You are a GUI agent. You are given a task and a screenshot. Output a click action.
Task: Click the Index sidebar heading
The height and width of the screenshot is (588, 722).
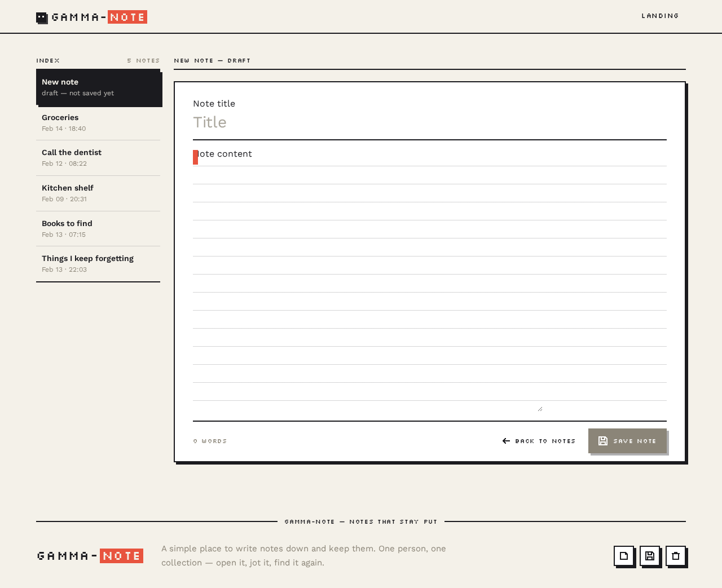click(48, 60)
